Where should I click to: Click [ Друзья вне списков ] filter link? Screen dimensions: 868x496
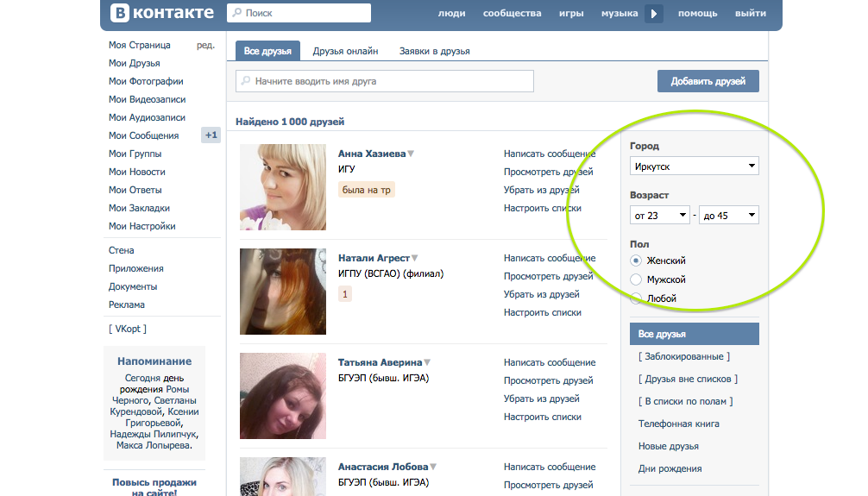[688, 380]
